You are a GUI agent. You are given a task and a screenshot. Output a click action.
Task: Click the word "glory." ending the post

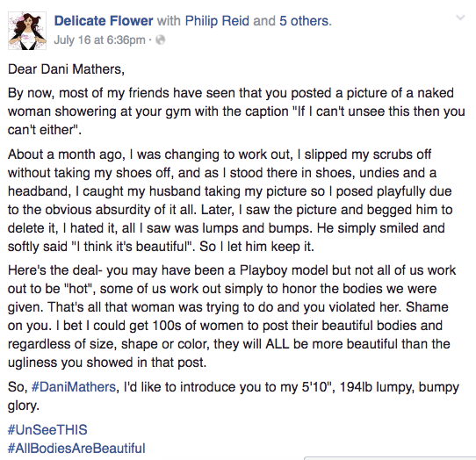pyautogui.click(x=24, y=406)
